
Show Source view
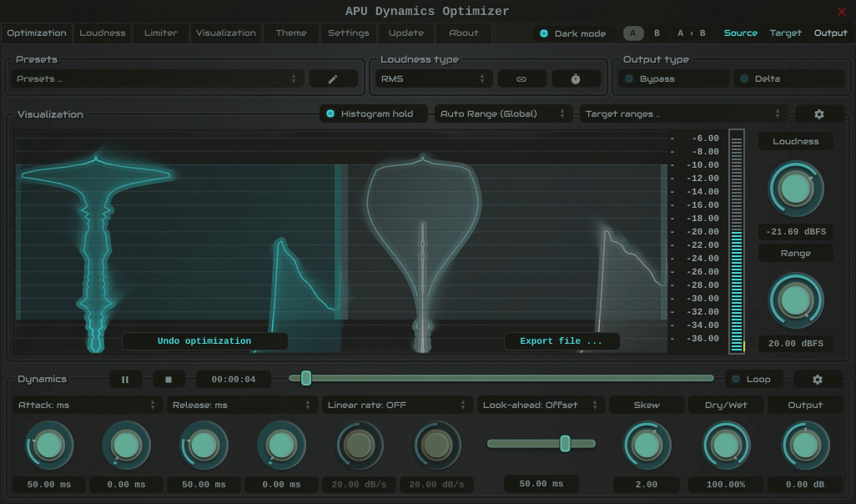tap(740, 33)
